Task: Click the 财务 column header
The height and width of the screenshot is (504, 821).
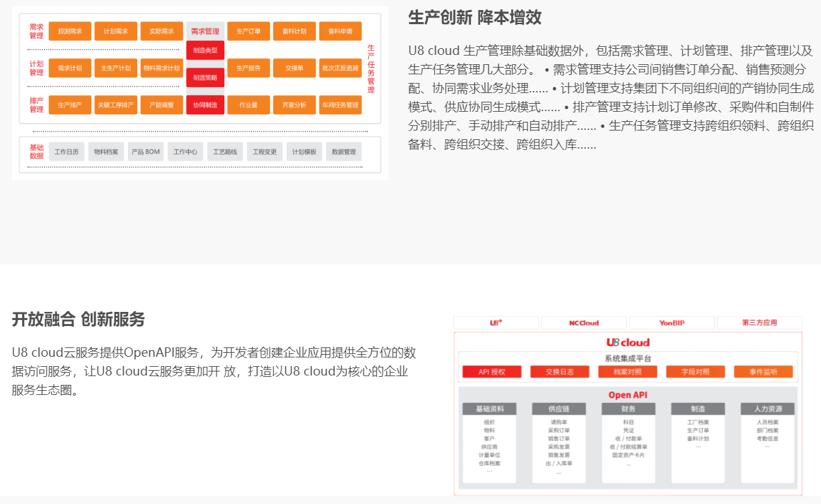Action: 628,408
